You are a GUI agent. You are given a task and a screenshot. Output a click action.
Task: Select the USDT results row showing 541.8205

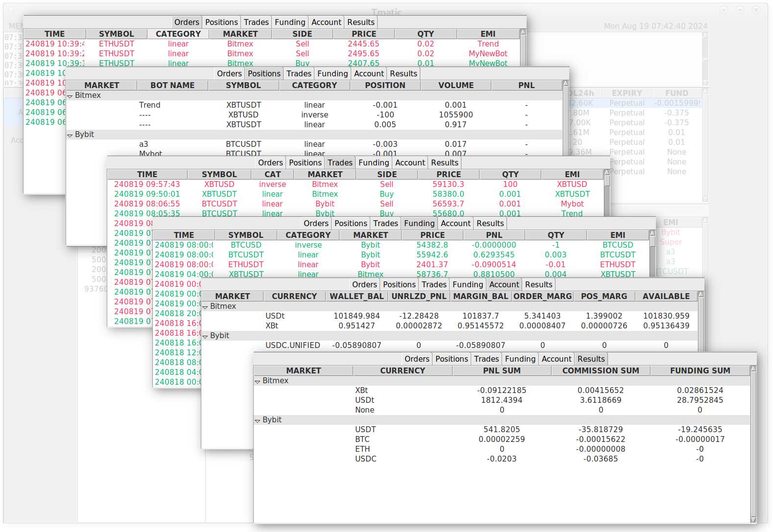click(502, 429)
